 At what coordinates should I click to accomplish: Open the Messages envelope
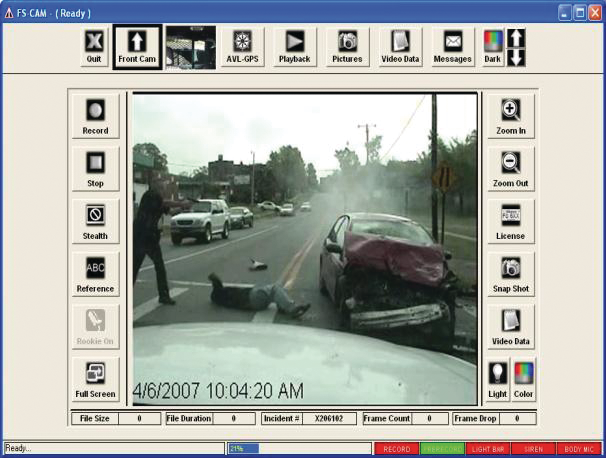tap(453, 46)
